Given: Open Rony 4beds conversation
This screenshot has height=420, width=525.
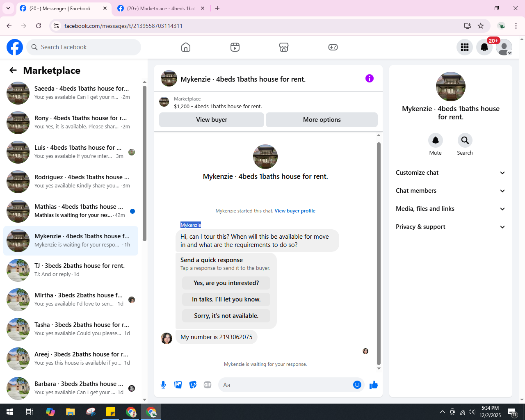Looking at the screenshot, I should pyautogui.click(x=71, y=123).
